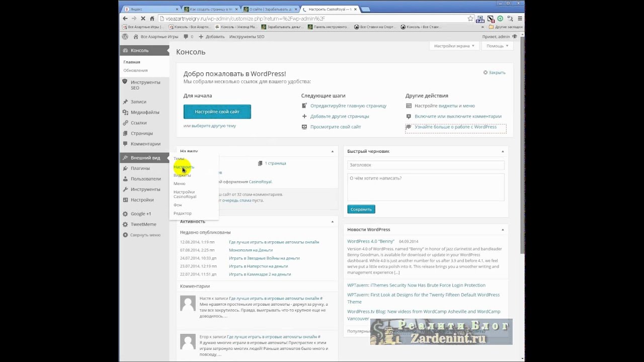The image size is (644, 362).
Task: Expand the Помощь dropdown
Action: point(497,46)
